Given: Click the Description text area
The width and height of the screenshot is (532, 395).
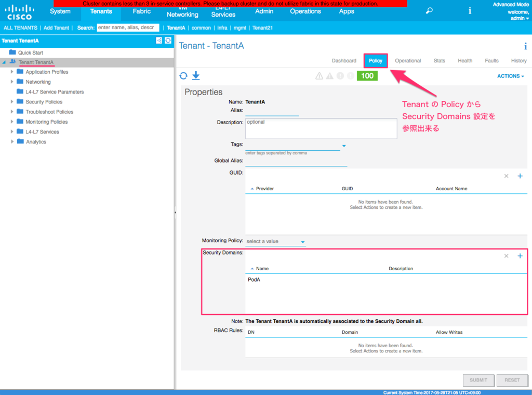Looking at the screenshot, I should pos(321,128).
